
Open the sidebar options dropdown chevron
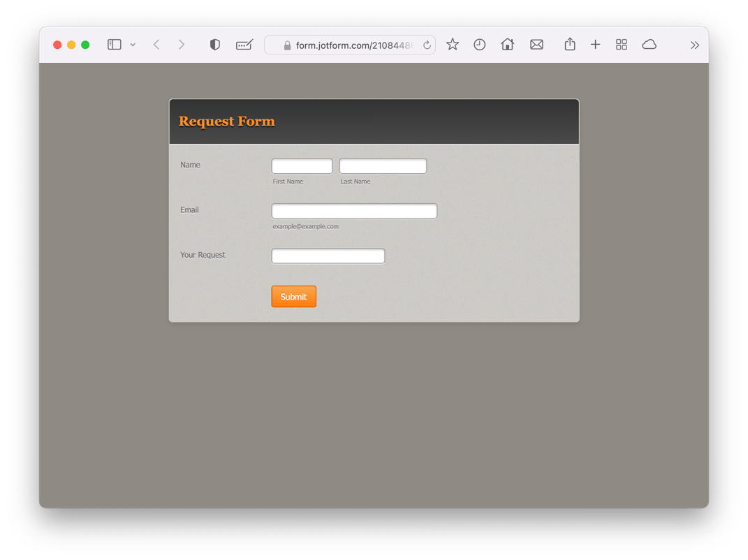click(133, 45)
